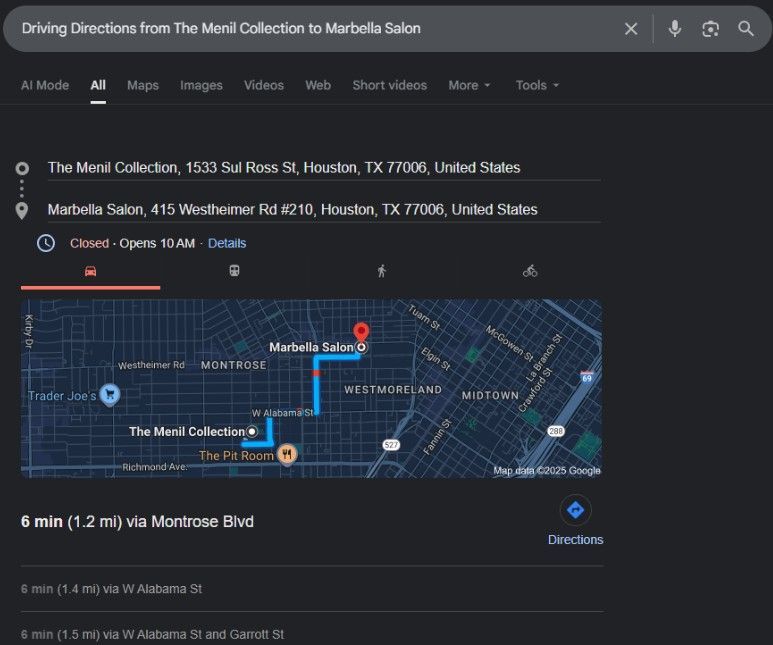Click the Interstate 69 shield on map

click(587, 377)
